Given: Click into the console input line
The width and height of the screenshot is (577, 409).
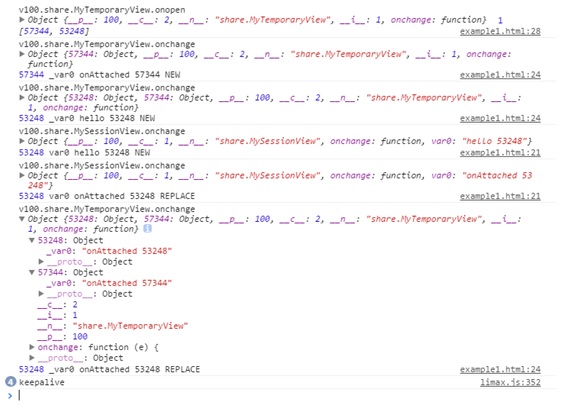Looking at the screenshot, I should 287,396.
